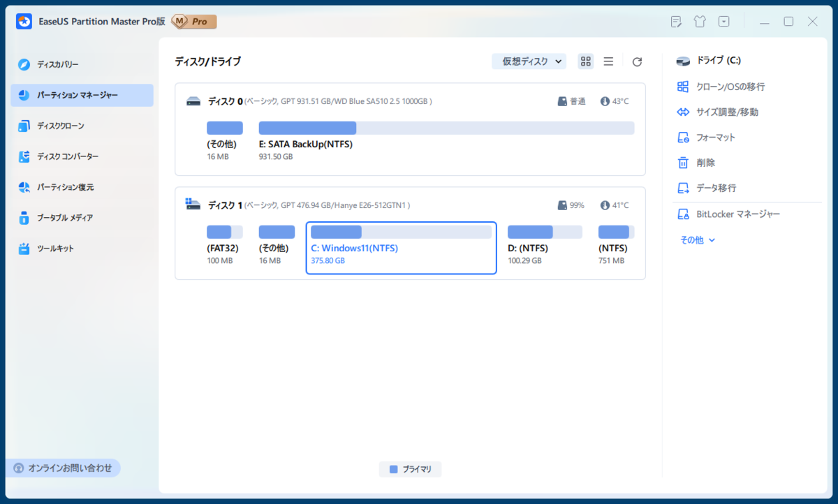Go to ディスク コンバーター
The image size is (838, 504).
(x=82, y=156)
